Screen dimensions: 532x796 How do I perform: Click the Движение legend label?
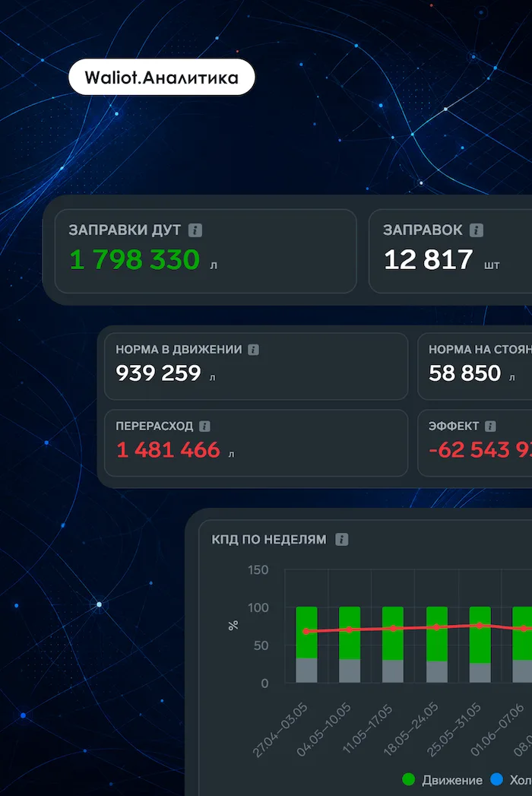[451, 780]
